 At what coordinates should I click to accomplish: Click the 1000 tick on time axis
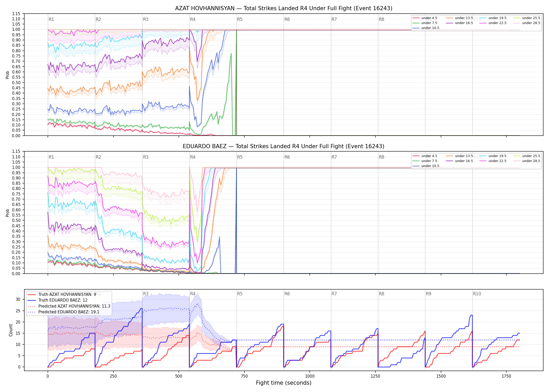tap(310, 376)
